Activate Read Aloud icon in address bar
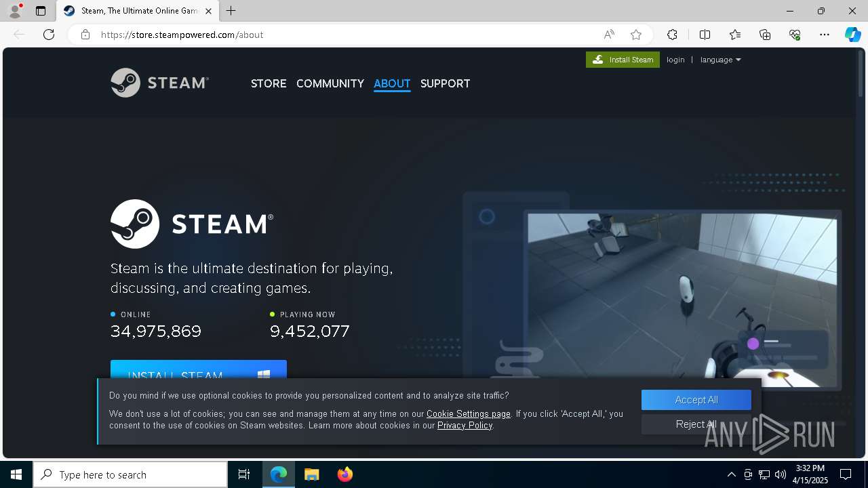The height and width of the screenshot is (488, 868). pyautogui.click(x=609, y=35)
